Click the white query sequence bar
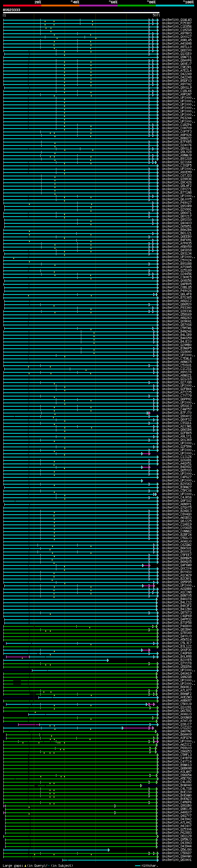This screenshot has height=868, width=197. click(81, 13)
